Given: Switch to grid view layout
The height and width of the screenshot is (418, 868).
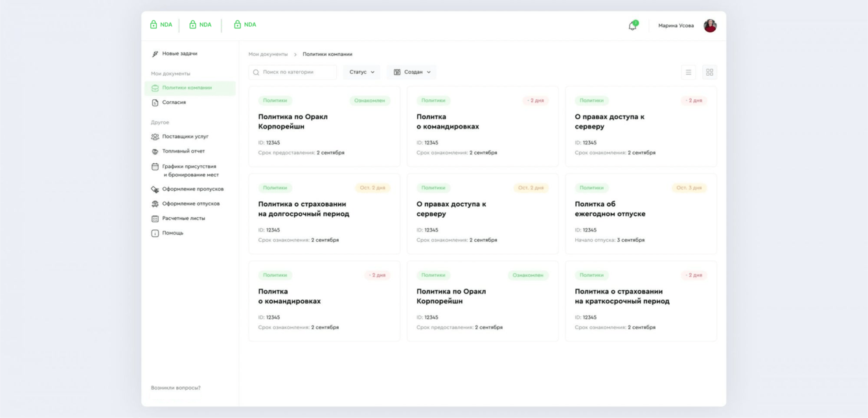Looking at the screenshot, I should click(709, 73).
